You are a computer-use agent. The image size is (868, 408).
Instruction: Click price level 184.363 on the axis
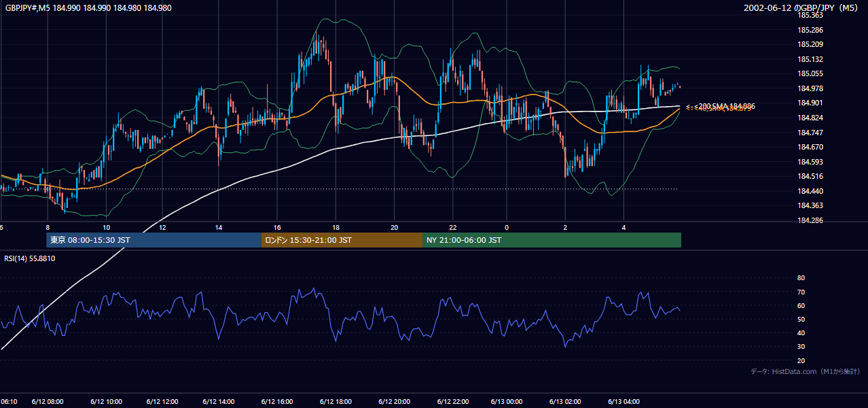point(810,205)
